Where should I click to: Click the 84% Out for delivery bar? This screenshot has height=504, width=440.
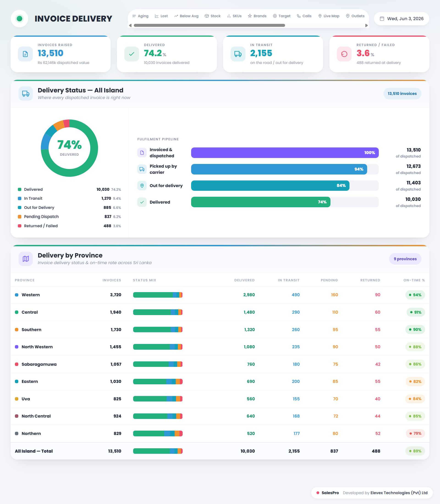(270, 186)
